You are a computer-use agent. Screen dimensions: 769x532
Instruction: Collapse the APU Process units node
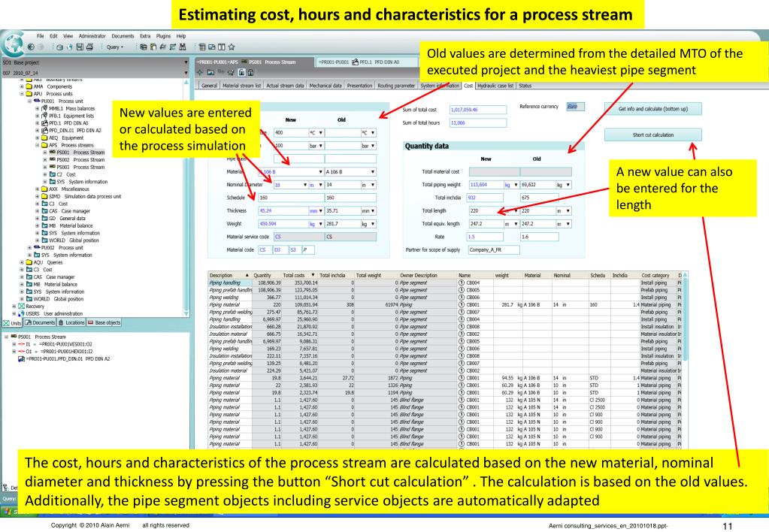22,94
